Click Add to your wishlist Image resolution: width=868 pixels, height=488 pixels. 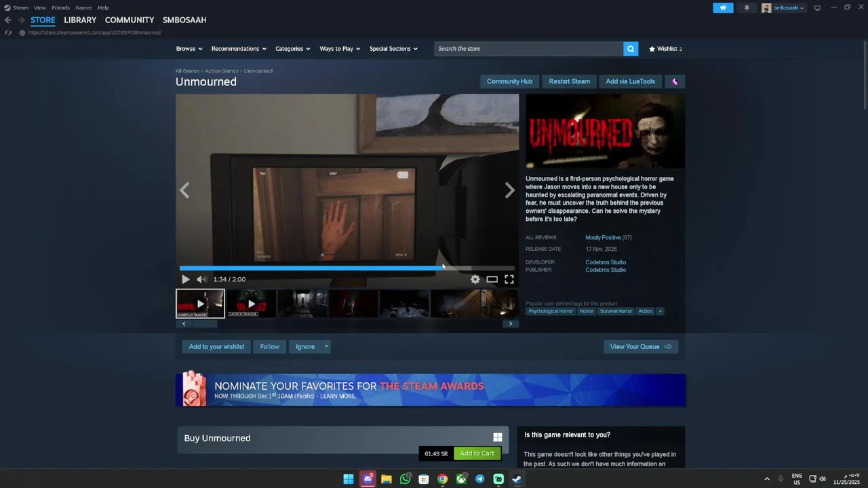coord(216,346)
